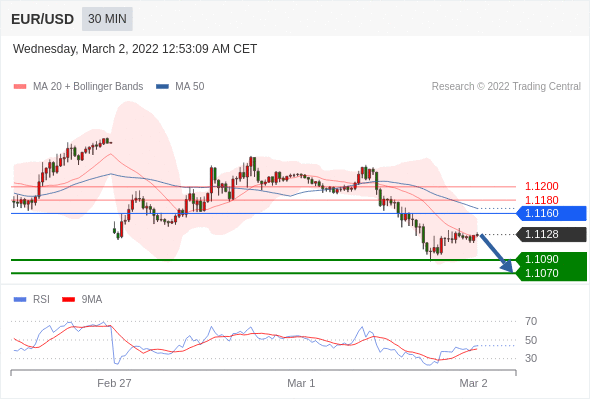Click the Mar 1 date axis label
Image resolution: width=590 pixels, height=400 pixels.
pos(301,383)
